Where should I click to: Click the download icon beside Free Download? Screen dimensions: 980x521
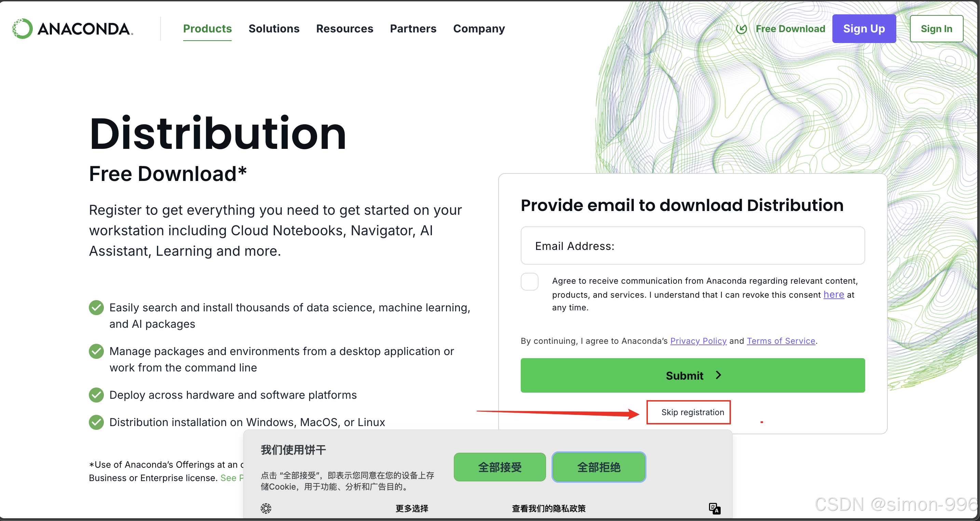point(741,28)
